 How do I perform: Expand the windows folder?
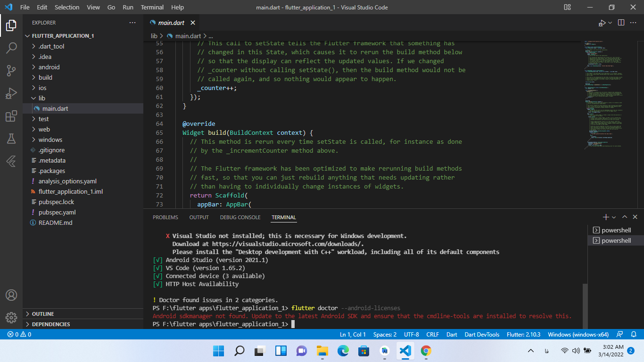pos(83,140)
